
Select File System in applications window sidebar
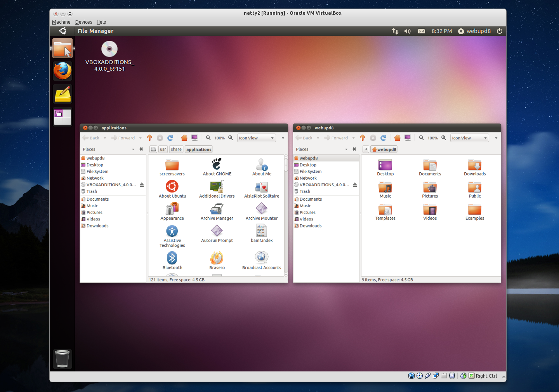click(x=113, y=172)
